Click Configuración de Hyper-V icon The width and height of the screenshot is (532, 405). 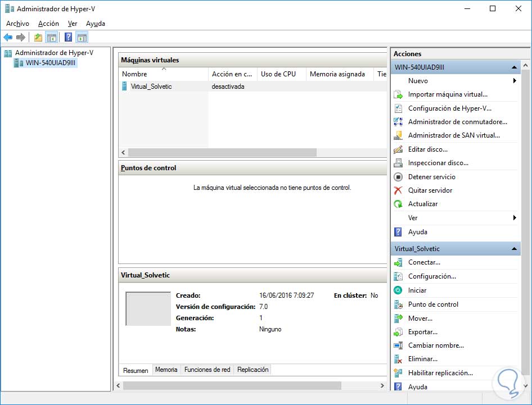398,108
